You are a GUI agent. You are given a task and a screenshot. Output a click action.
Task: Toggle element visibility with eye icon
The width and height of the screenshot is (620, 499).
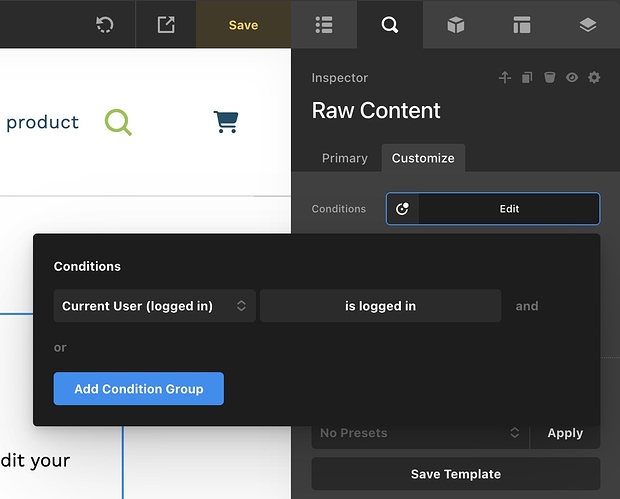[571, 78]
